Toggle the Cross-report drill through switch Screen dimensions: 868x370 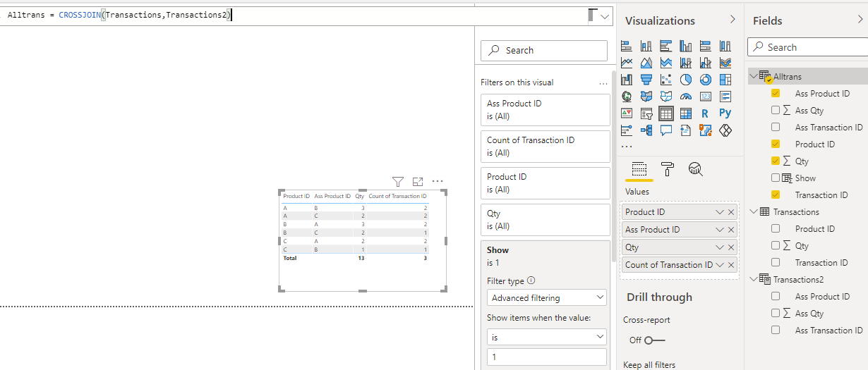pyautogui.click(x=654, y=340)
